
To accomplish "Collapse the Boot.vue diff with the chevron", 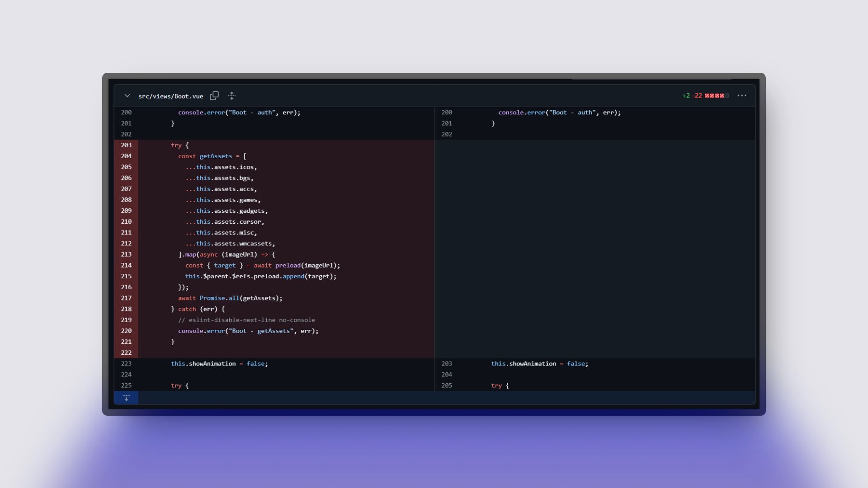I will click(x=127, y=96).
